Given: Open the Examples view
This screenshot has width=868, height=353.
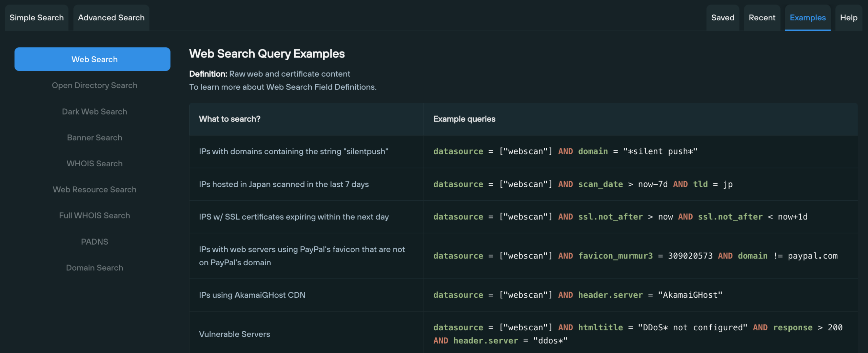Looking at the screenshot, I should pyautogui.click(x=808, y=18).
